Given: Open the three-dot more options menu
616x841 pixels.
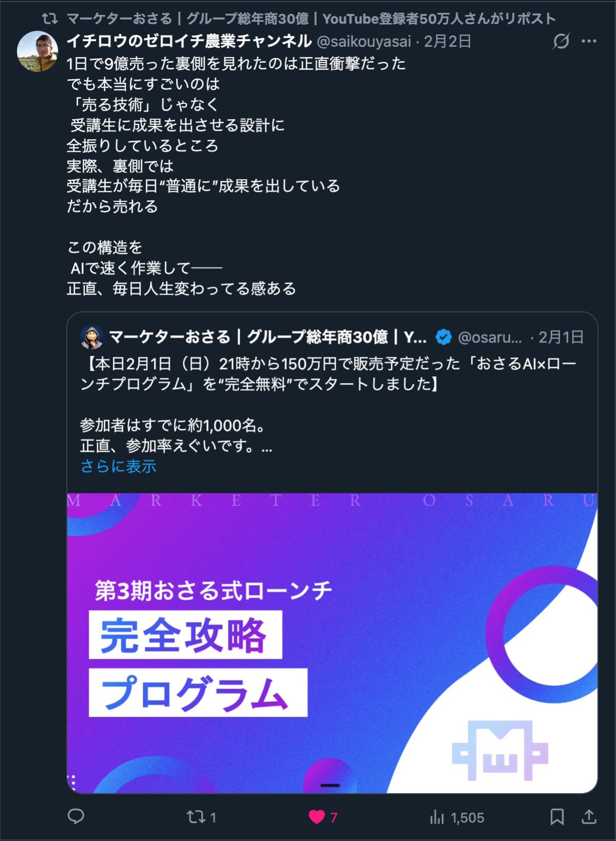Looking at the screenshot, I should point(589,41).
